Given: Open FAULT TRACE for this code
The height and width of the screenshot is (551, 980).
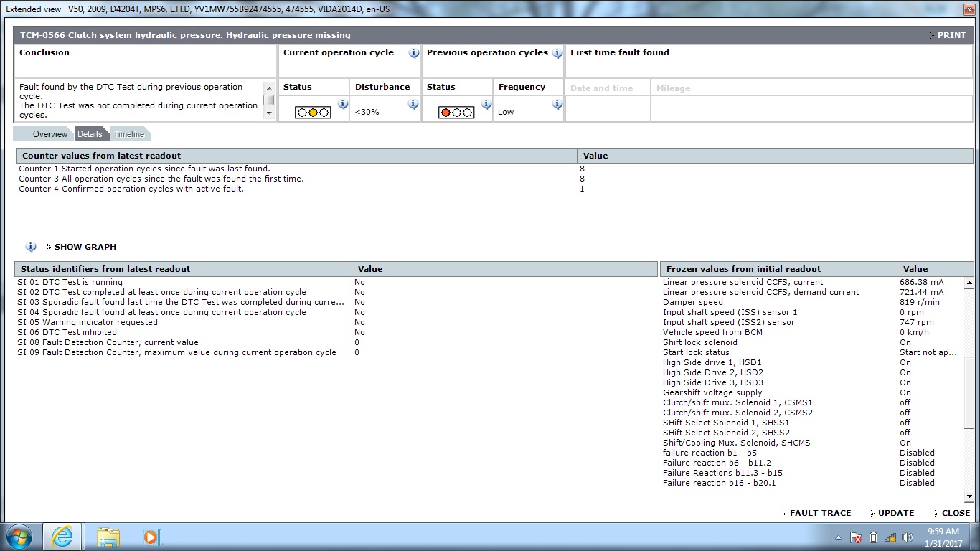Looking at the screenshot, I should 819,513.
